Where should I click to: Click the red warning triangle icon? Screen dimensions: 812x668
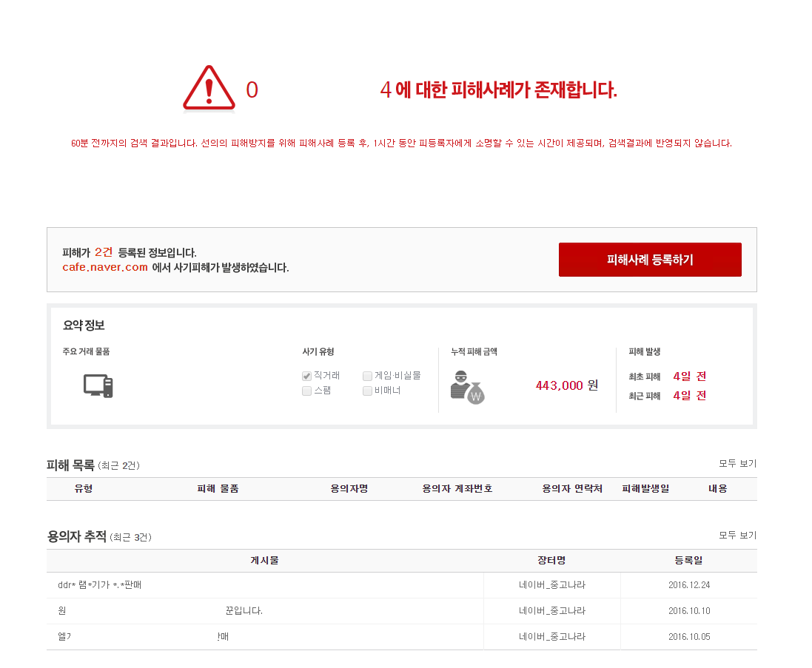pyautogui.click(x=209, y=88)
